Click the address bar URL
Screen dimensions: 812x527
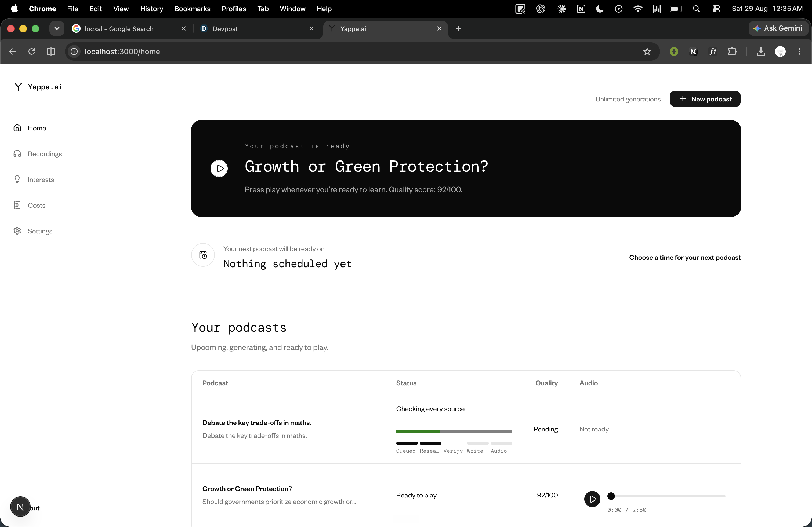pyautogui.click(x=122, y=52)
